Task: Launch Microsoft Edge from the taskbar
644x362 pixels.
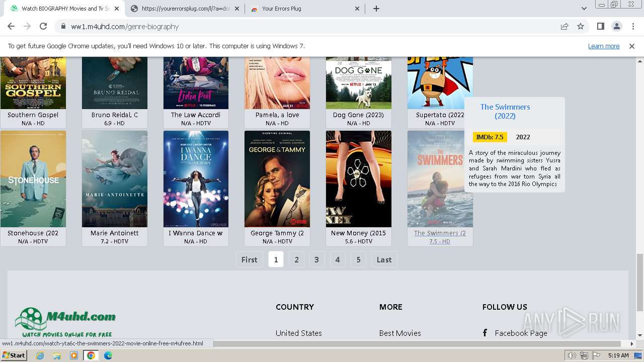Action: [108, 355]
